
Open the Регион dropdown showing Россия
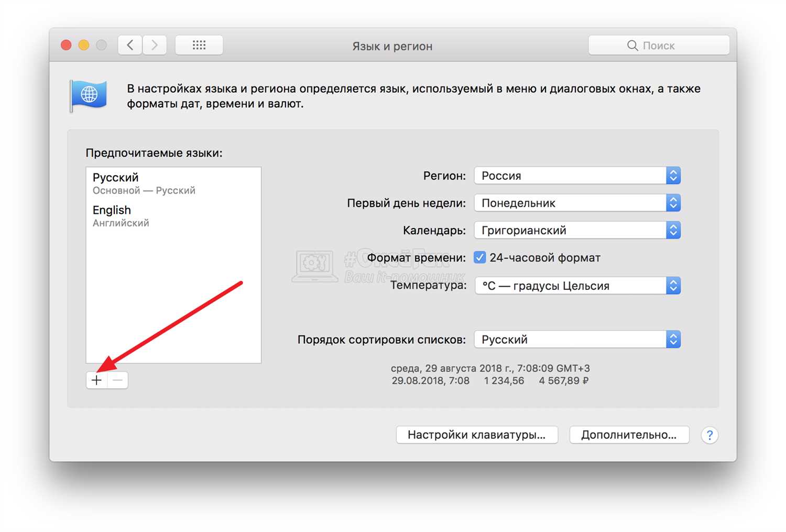tap(577, 176)
